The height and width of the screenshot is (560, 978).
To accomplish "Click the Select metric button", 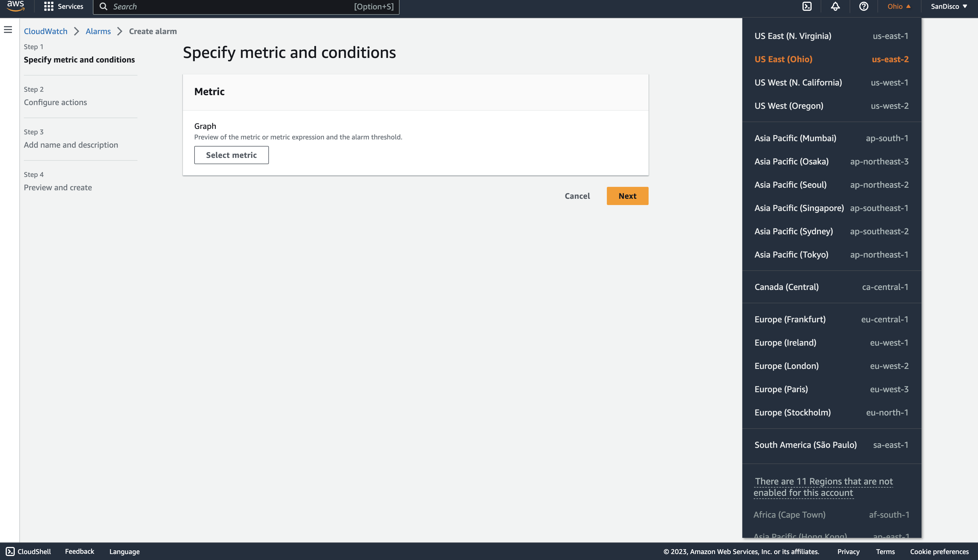I will click(231, 155).
